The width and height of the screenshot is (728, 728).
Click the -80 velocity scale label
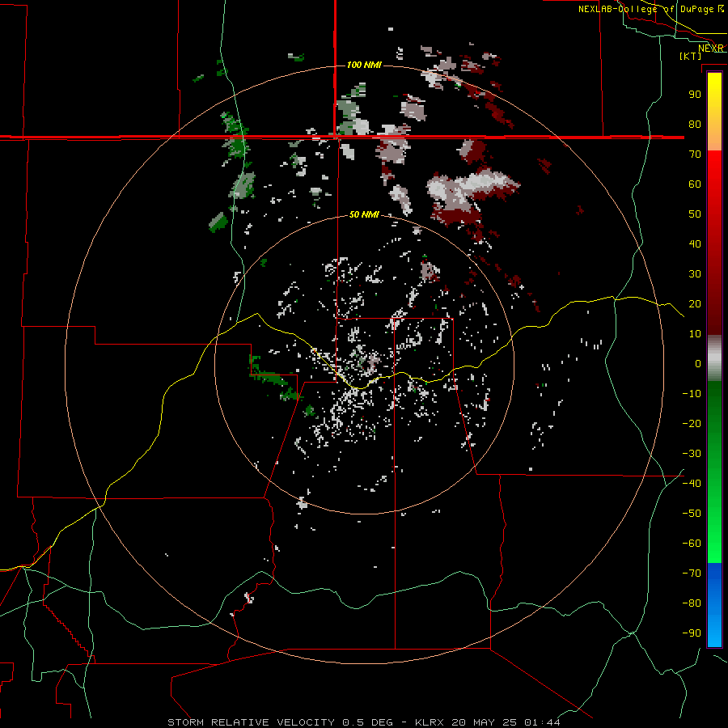(692, 603)
